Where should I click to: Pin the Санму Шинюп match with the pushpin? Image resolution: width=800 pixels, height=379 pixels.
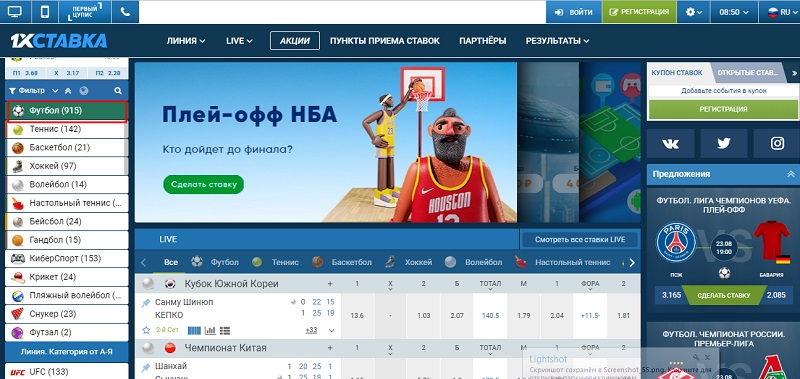(x=146, y=303)
